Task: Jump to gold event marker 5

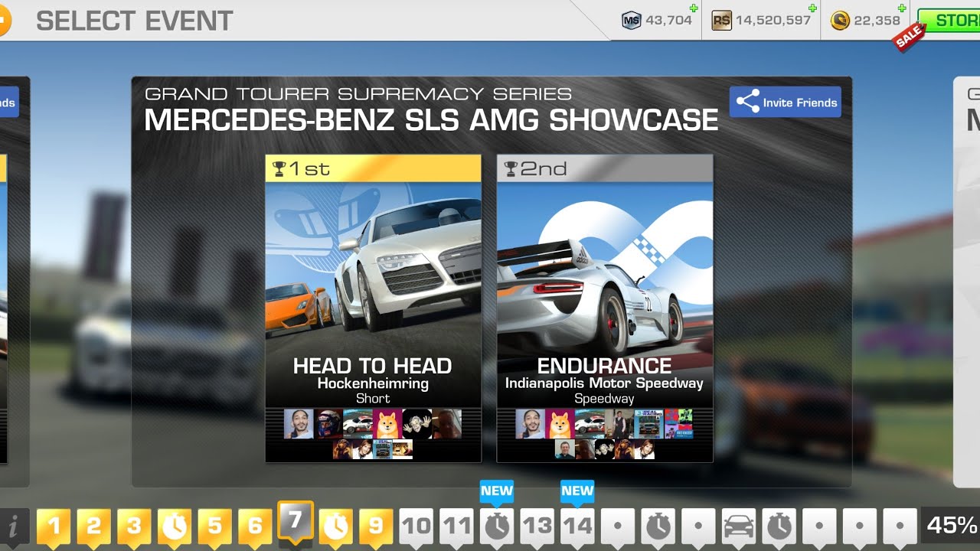Action: pyautogui.click(x=214, y=527)
